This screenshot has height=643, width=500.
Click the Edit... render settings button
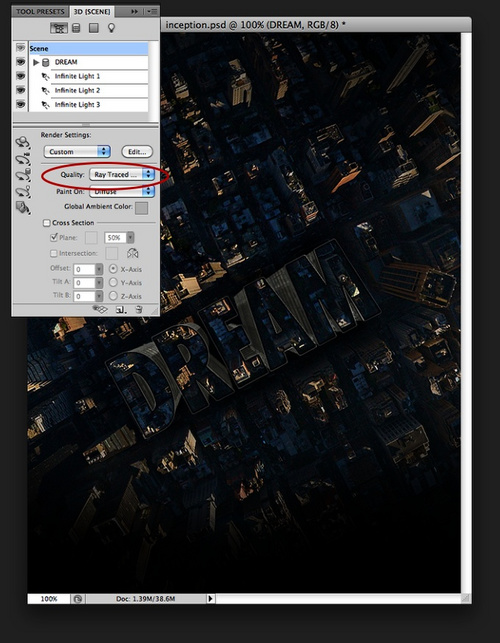tap(137, 152)
